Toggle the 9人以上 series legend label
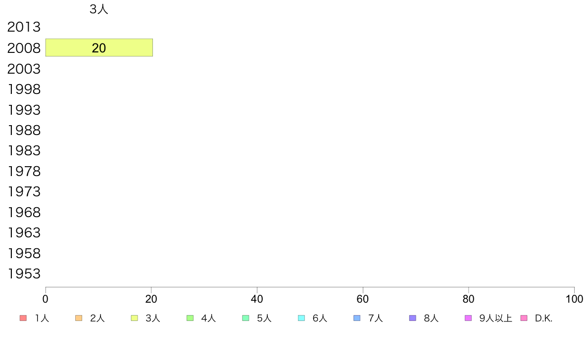 point(495,318)
